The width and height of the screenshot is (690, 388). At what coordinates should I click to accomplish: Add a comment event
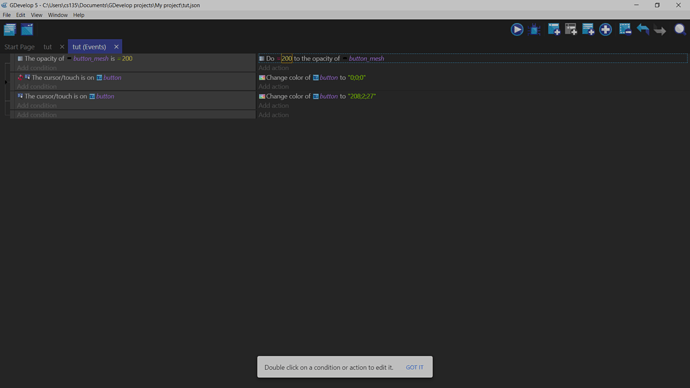click(x=588, y=29)
